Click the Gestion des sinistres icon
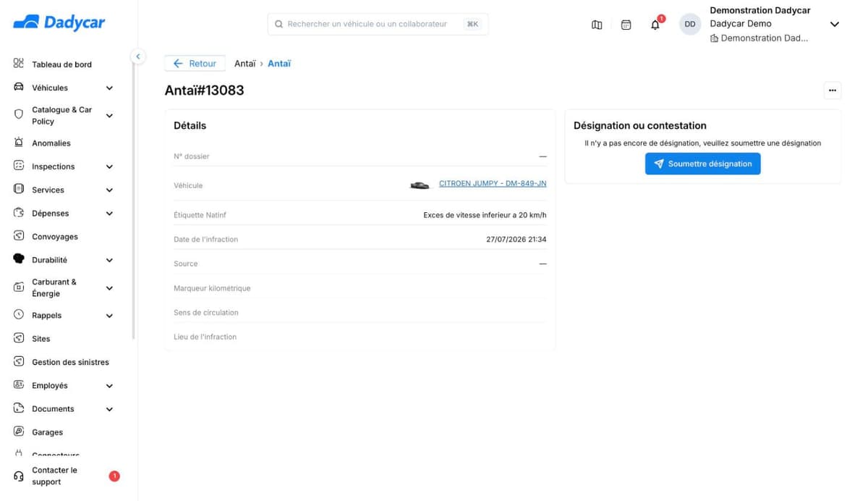Viewport: 868px width, 501px height. coord(19,361)
